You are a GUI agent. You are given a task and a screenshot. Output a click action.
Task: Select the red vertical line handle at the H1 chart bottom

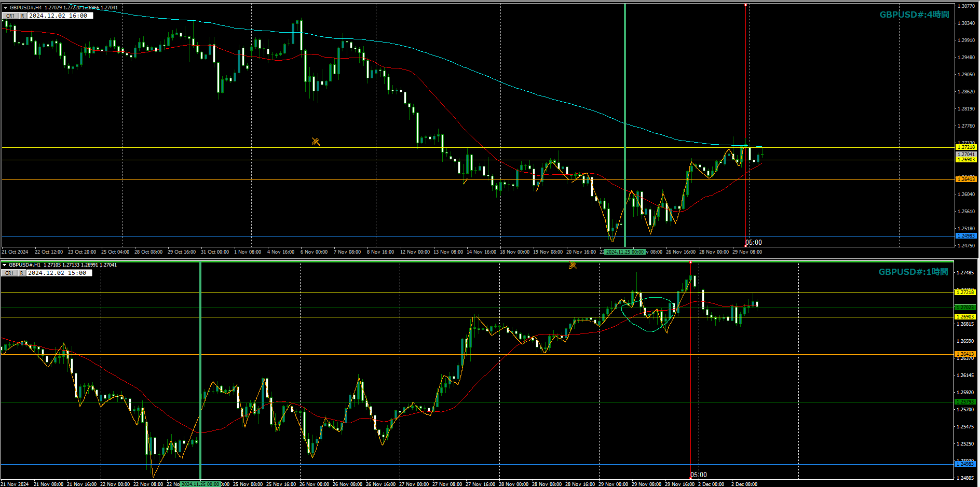pyautogui.click(x=690, y=478)
